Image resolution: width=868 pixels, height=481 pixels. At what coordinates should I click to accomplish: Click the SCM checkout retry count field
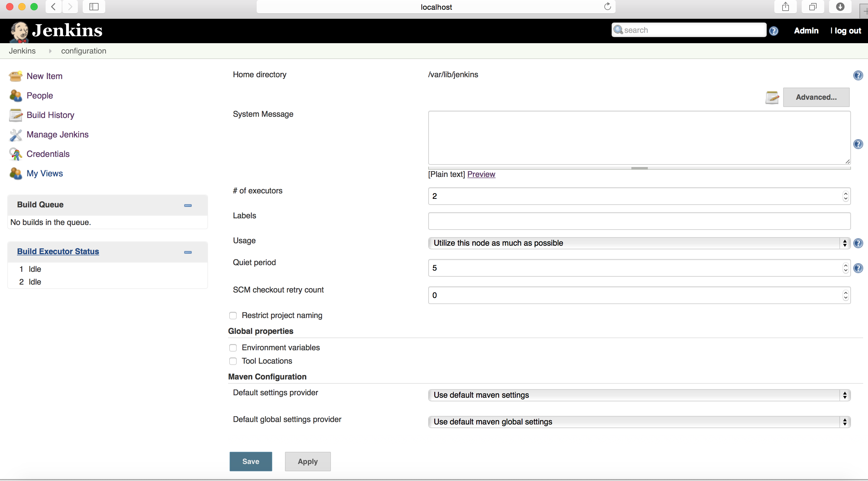pos(639,296)
